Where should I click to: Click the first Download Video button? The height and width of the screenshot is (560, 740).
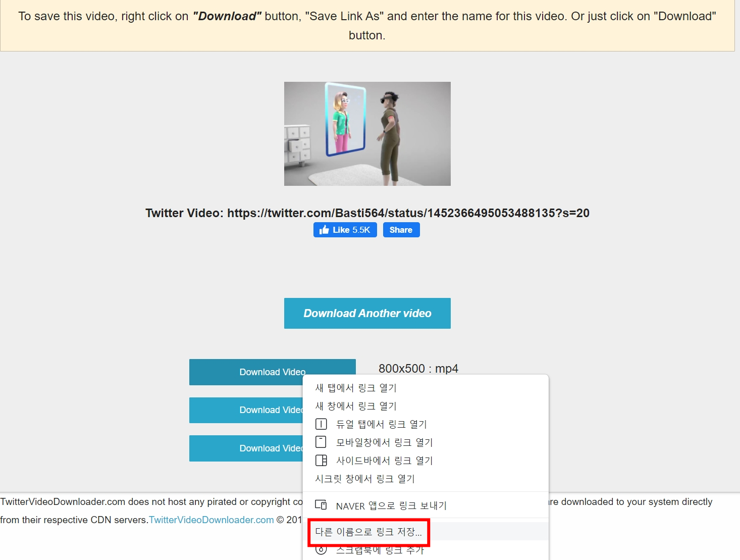click(273, 372)
